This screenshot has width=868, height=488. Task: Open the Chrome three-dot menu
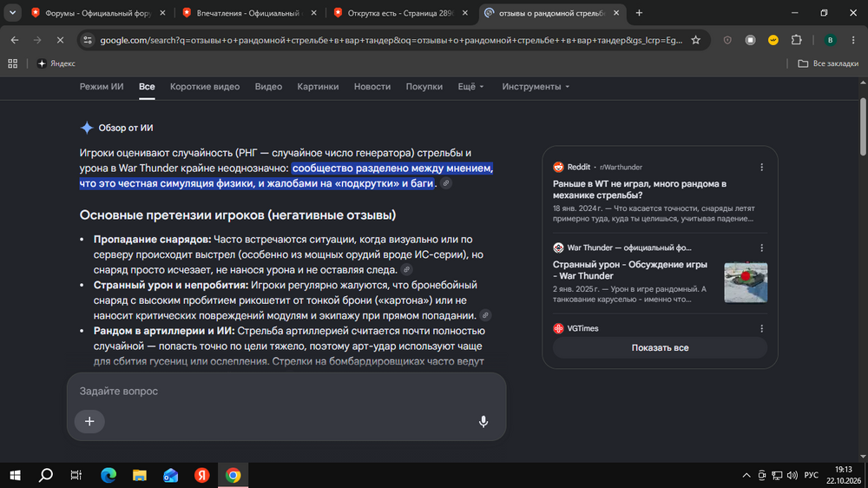click(x=853, y=40)
